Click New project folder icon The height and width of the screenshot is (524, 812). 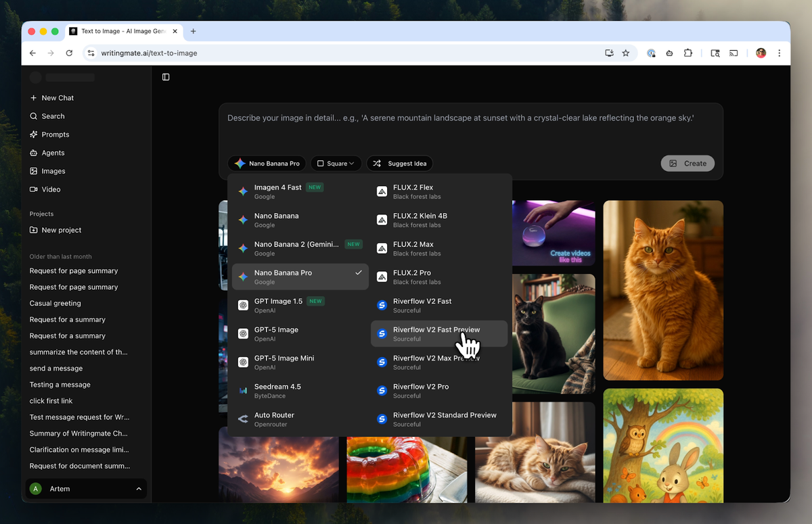(x=34, y=230)
